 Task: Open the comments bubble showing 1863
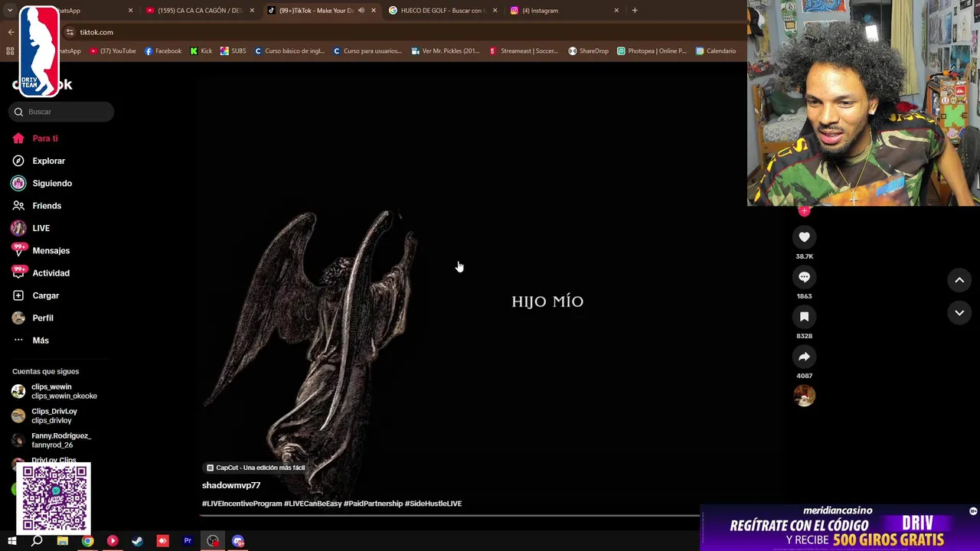pyautogui.click(x=804, y=277)
